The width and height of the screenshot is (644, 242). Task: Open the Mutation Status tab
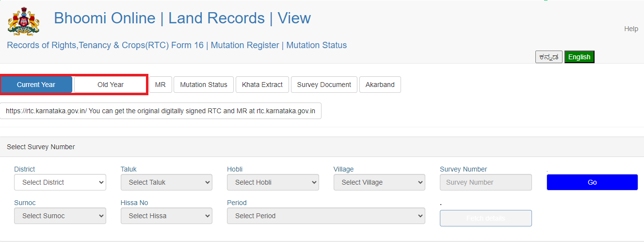pyautogui.click(x=204, y=85)
